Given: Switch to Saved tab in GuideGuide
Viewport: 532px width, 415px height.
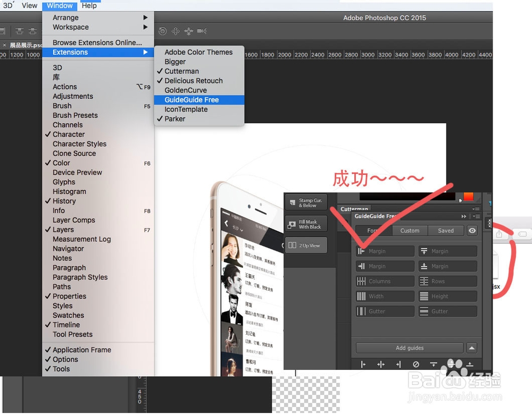Looking at the screenshot, I should (446, 231).
